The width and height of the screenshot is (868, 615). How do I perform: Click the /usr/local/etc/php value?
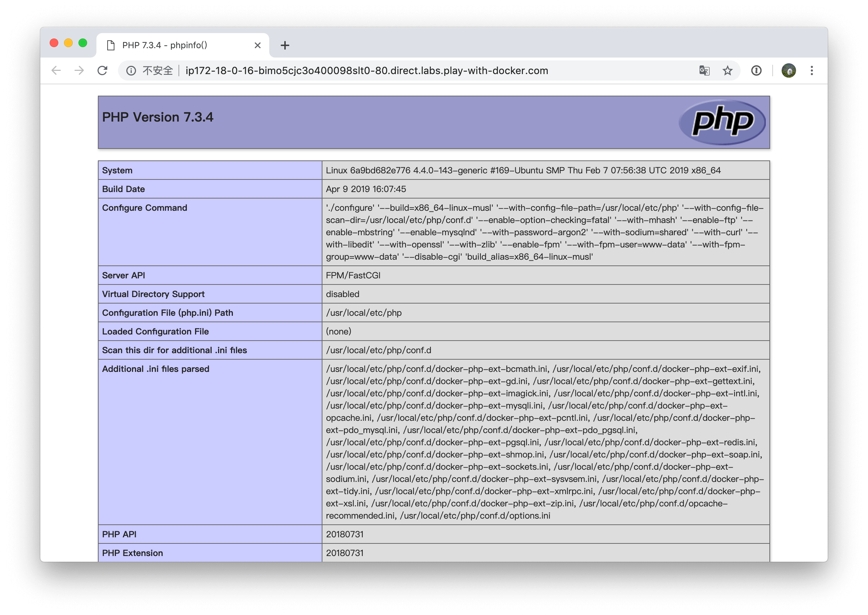(x=364, y=313)
